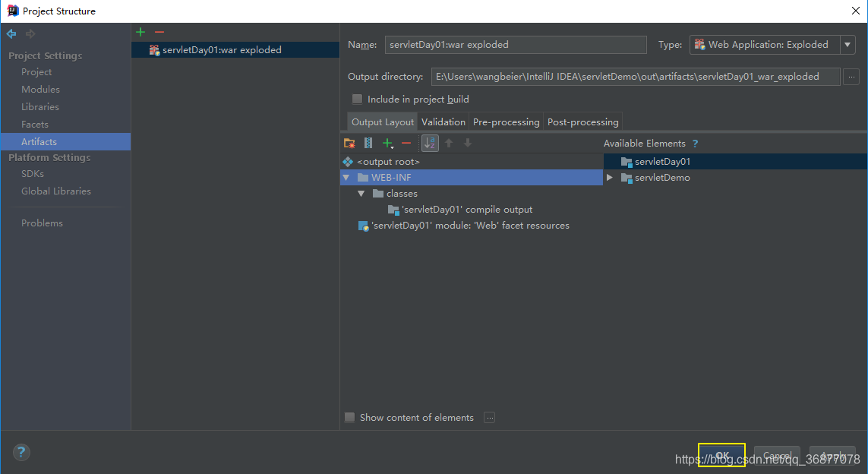Click the back navigation arrow
The image size is (868, 474).
[x=11, y=33]
